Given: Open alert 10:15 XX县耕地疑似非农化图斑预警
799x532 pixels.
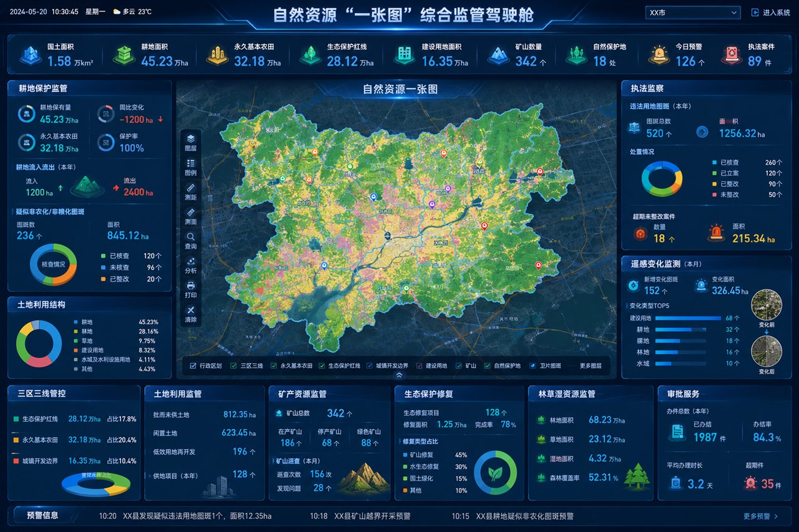Looking at the screenshot, I should click(x=512, y=516).
